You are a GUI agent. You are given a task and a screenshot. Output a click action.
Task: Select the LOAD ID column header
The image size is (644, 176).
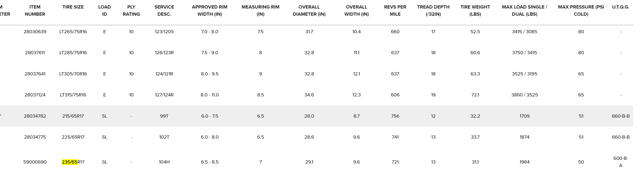point(104,11)
